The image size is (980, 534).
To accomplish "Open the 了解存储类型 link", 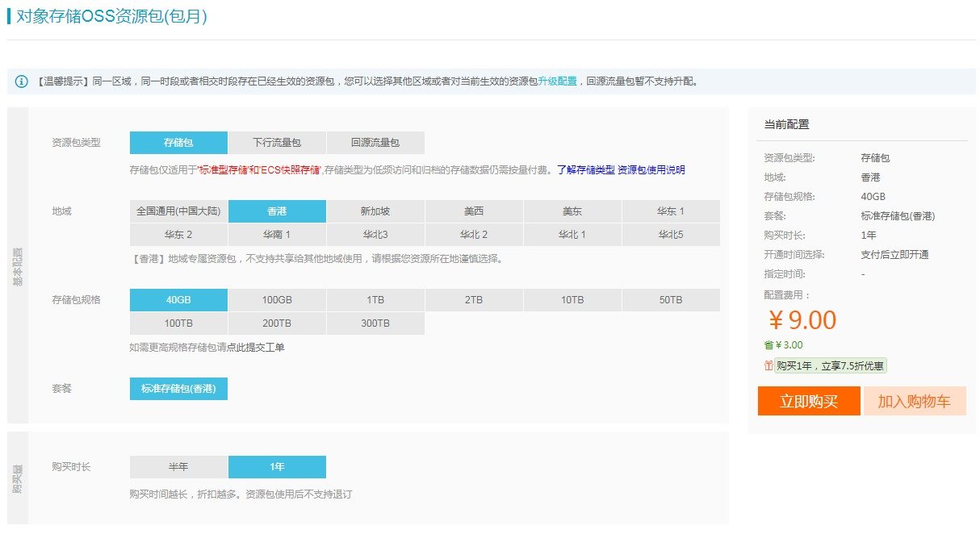I will pos(586,170).
